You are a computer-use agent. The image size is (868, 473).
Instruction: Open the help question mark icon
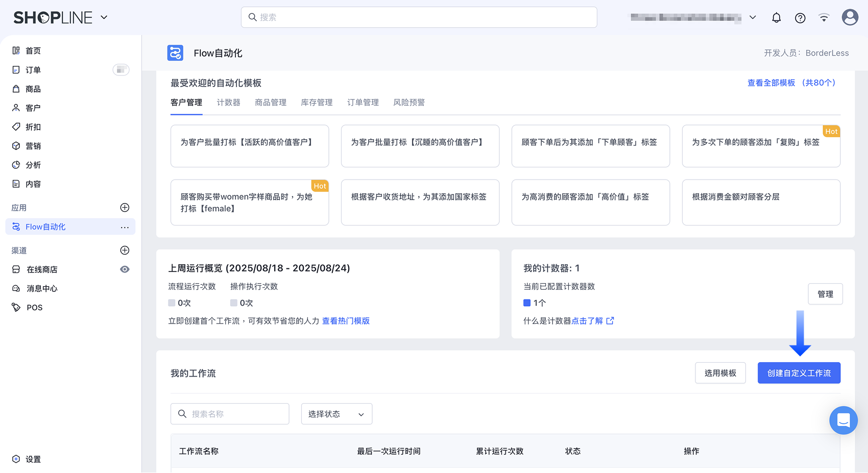[800, 18]
